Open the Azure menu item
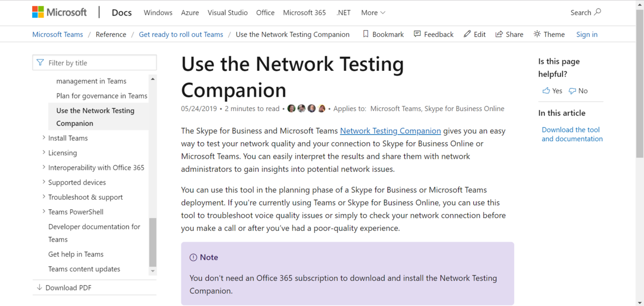Image resolution: width=644 pixels, height=306 pixels. click(190, 12)
